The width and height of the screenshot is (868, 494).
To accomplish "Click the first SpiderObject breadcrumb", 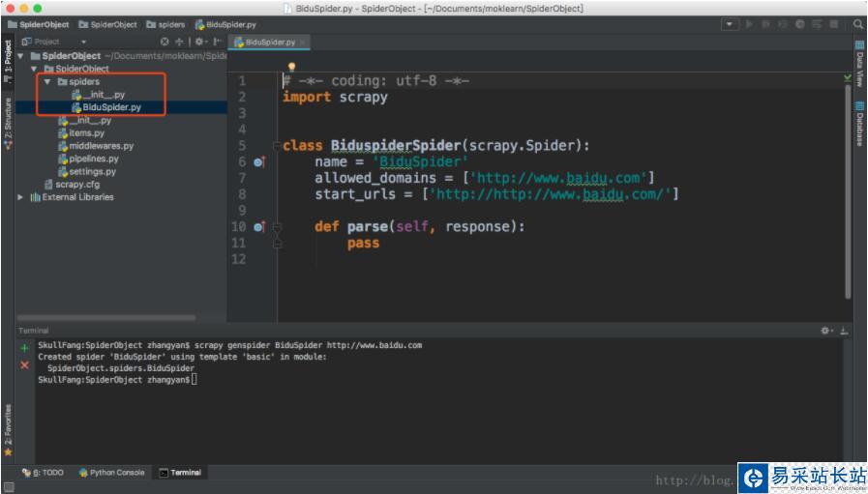I will 38,24.
